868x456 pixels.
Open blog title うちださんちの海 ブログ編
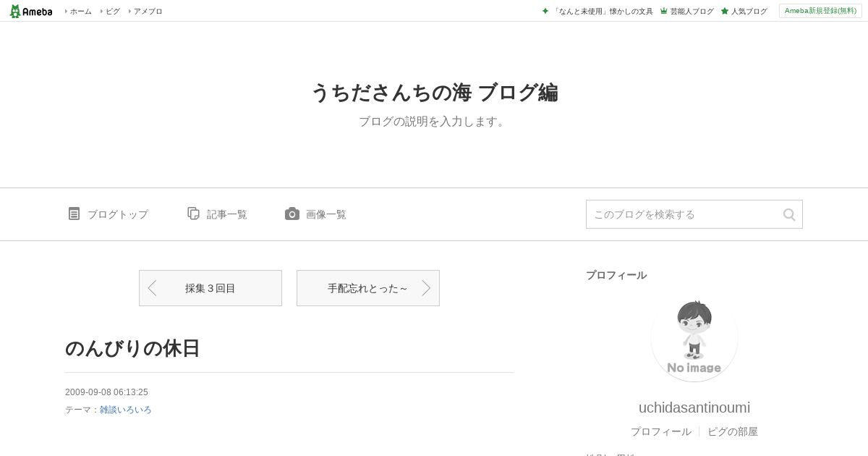(x=434, y=93)
